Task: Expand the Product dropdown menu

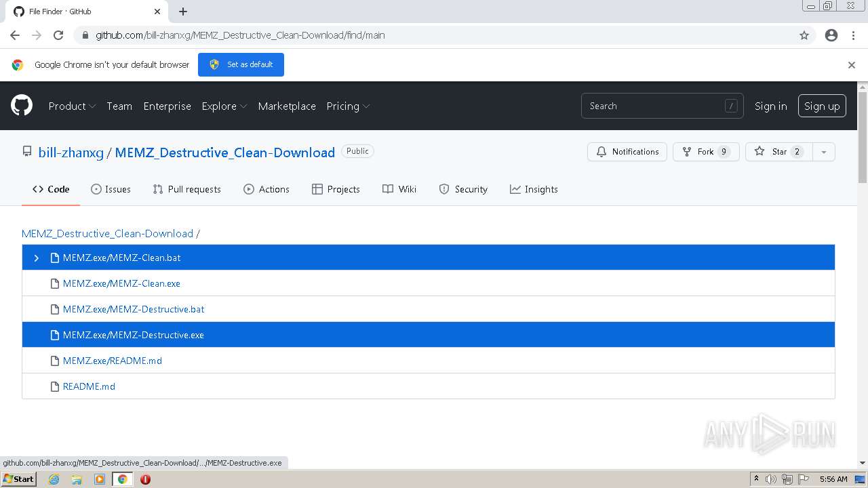Action: 72,106
